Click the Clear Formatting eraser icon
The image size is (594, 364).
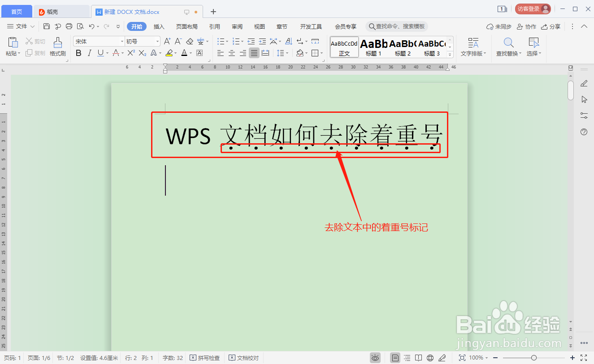(190, 41)
